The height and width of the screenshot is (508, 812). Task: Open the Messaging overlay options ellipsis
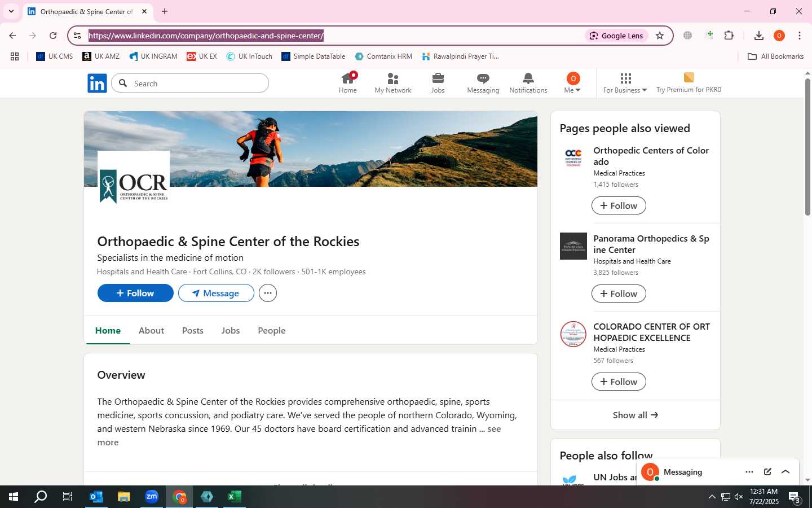(x=749, y=472)
